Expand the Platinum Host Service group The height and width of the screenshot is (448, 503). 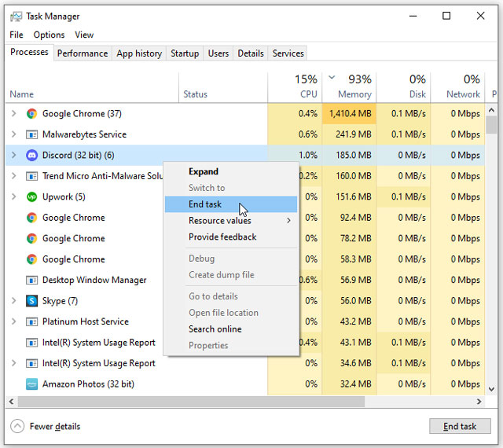click(14, 321)
